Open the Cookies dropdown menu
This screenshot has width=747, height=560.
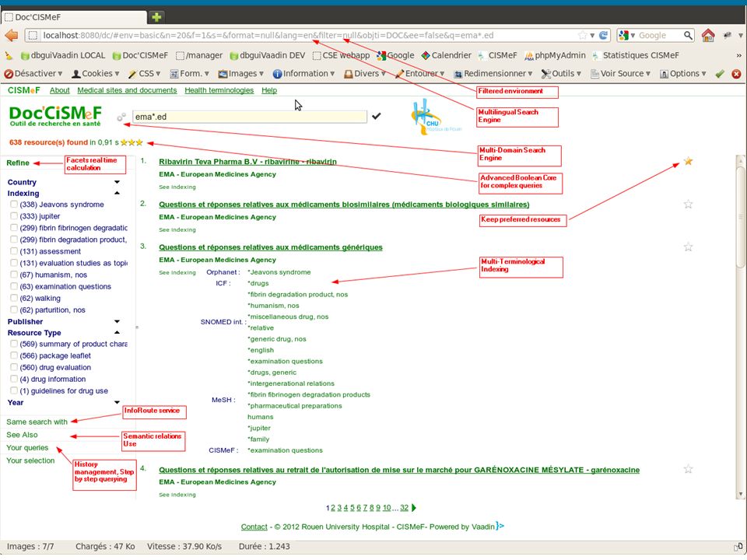click(95, 74)
